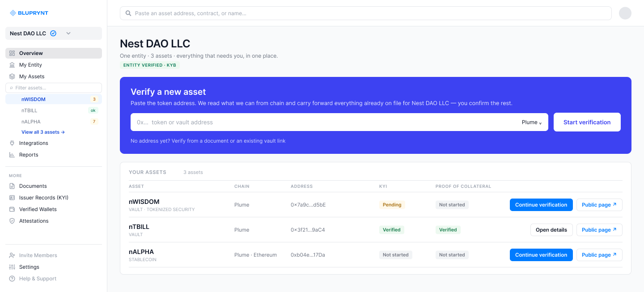Select nTBILL in sidebar asset list

coord(54,110)
